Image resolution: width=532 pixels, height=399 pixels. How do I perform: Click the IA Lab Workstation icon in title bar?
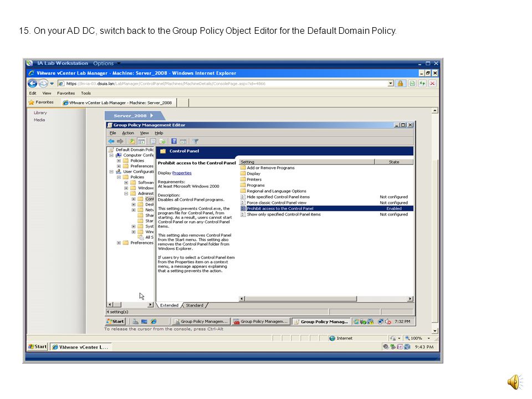pyautogui.click(x=30, y=63)
